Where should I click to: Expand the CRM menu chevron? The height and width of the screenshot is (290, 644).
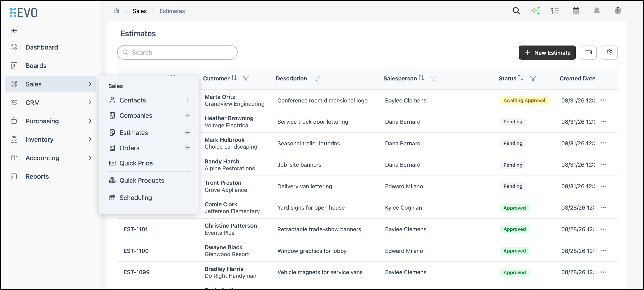[90, 102]
